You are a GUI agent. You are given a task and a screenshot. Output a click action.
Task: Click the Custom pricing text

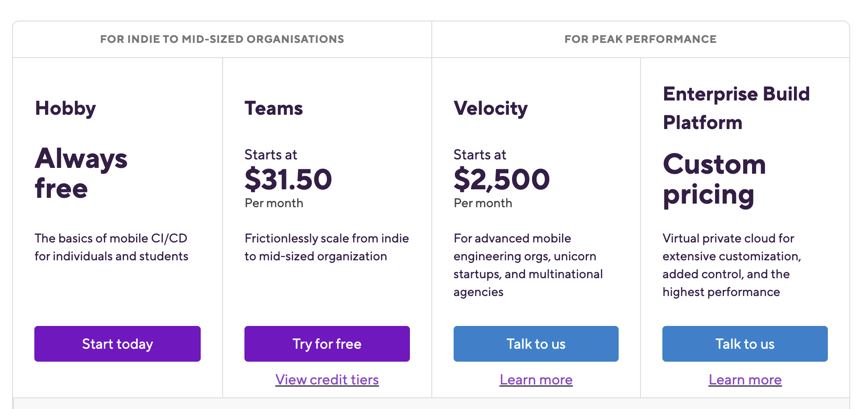tap(714, 179)
